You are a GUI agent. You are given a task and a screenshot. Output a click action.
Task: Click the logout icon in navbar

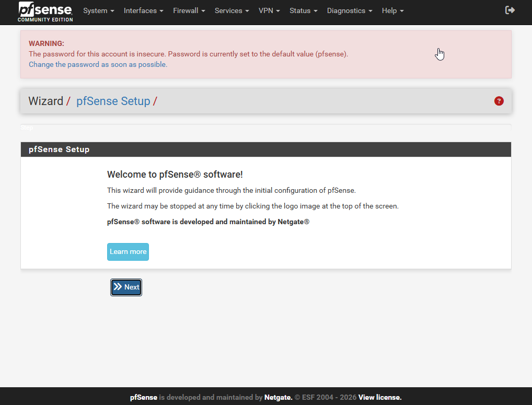pos(510,10)
